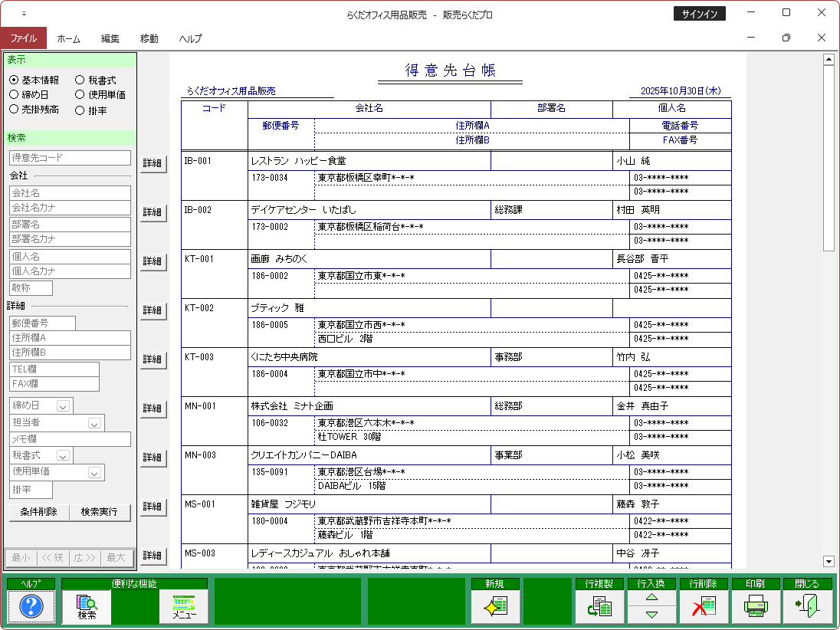Expand the 使用単価 combo box

tap(94, 473)
